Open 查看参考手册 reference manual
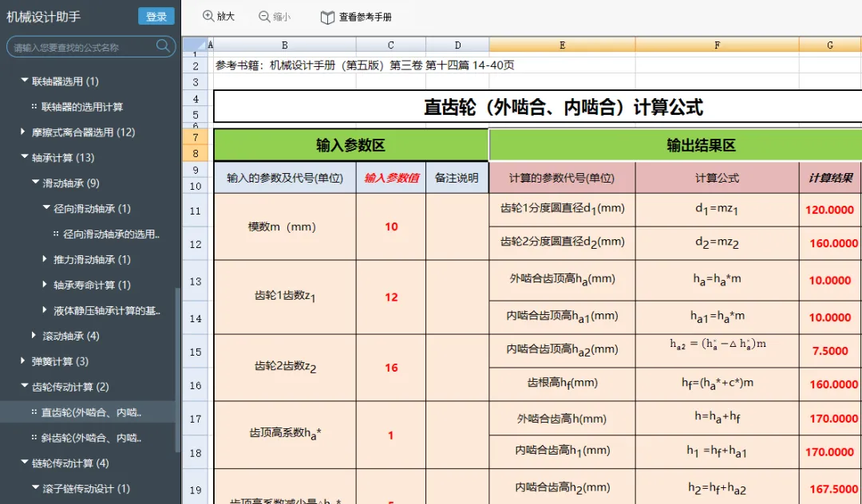 tap(356, 17)
